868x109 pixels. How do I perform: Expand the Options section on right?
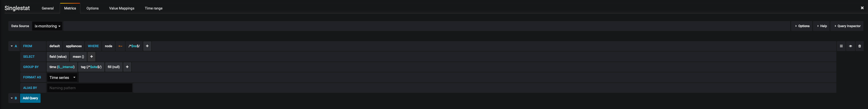point(802,26)
